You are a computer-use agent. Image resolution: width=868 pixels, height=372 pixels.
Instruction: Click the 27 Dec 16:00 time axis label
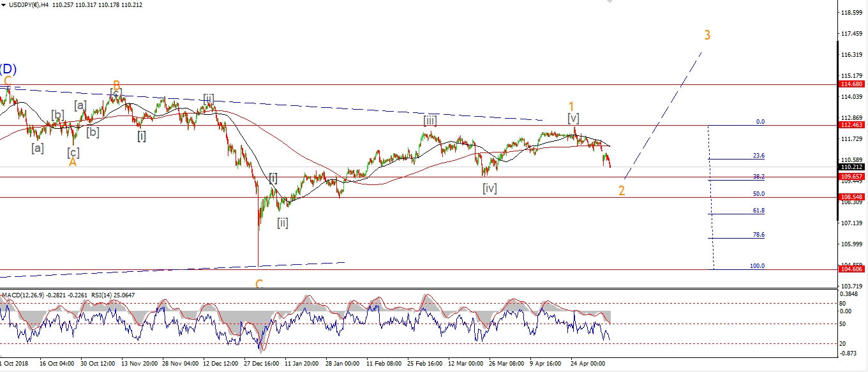(x=262, y=363)
